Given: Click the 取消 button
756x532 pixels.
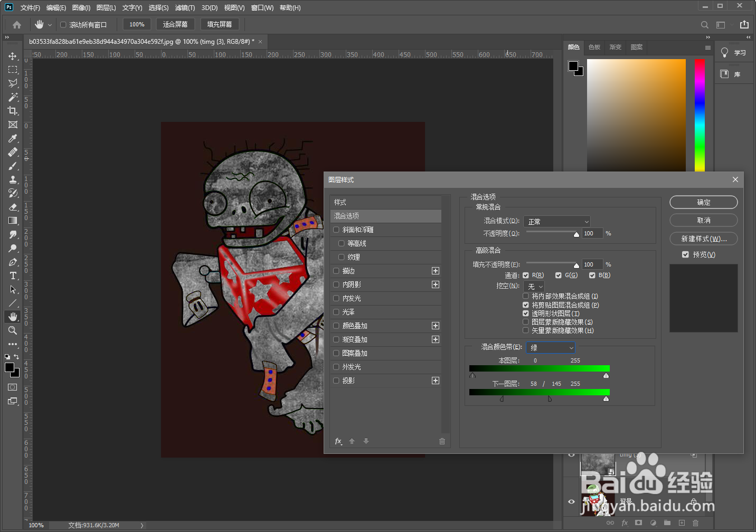Looking at the screenshot, I should (704, 220).
